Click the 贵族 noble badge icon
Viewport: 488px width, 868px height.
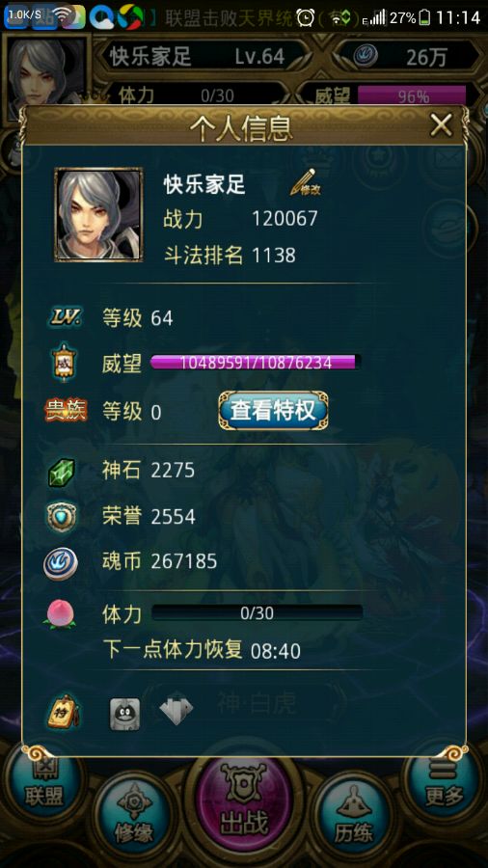pyautogui.click(x=66, y=411)
